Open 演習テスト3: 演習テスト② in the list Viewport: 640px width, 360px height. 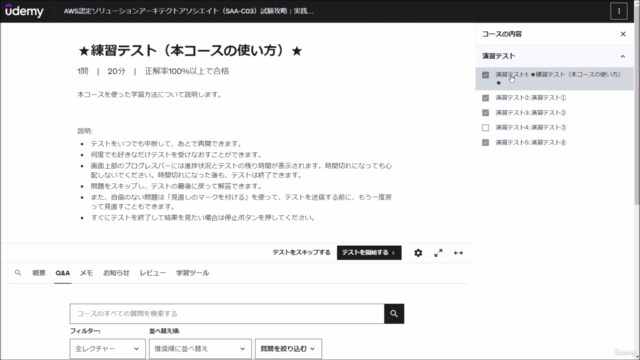[531, 113]
